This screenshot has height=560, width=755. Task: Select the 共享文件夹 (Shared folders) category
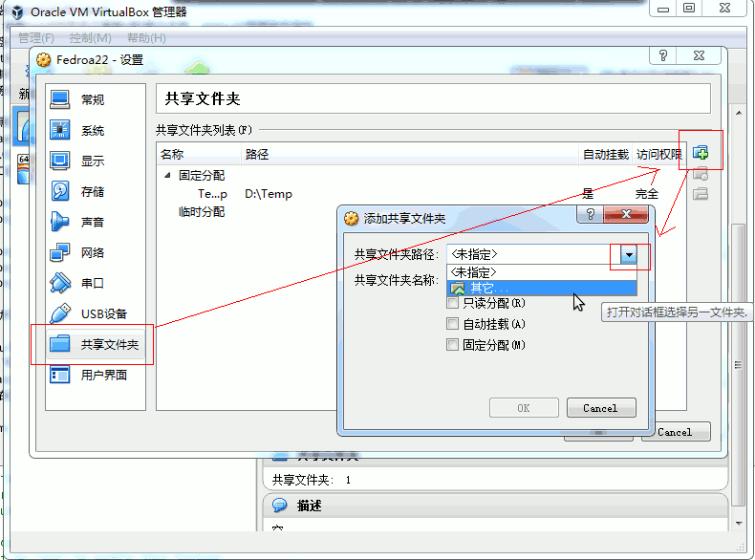96,344
